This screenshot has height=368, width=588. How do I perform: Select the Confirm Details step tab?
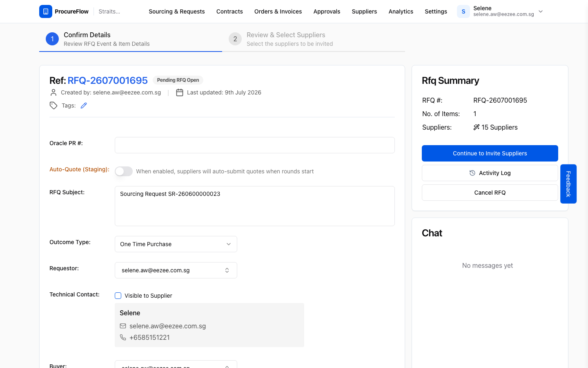(131, 39)
